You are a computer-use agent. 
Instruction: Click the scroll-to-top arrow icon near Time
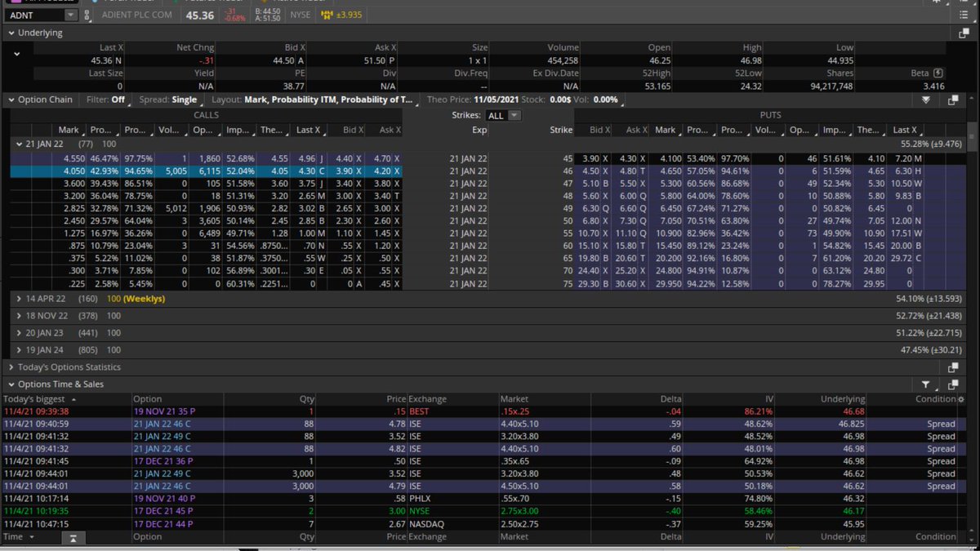pyautogui.click(x=72, y=537)
